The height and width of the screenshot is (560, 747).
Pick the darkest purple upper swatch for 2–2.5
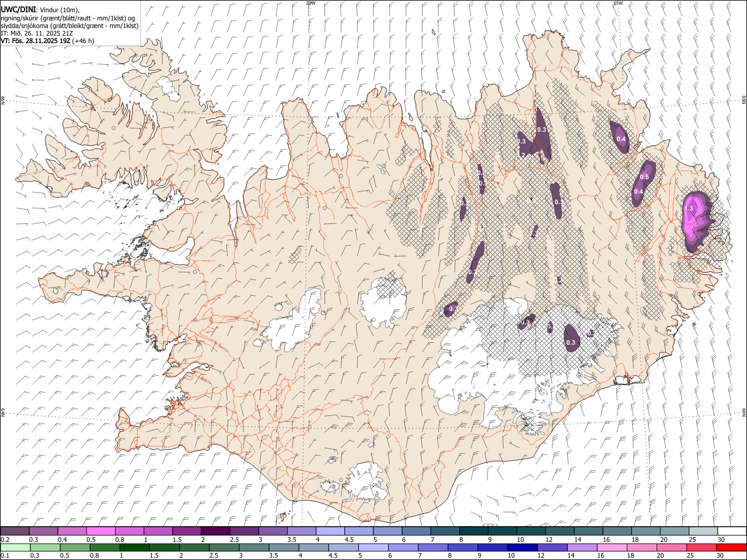tap(215, 531)
